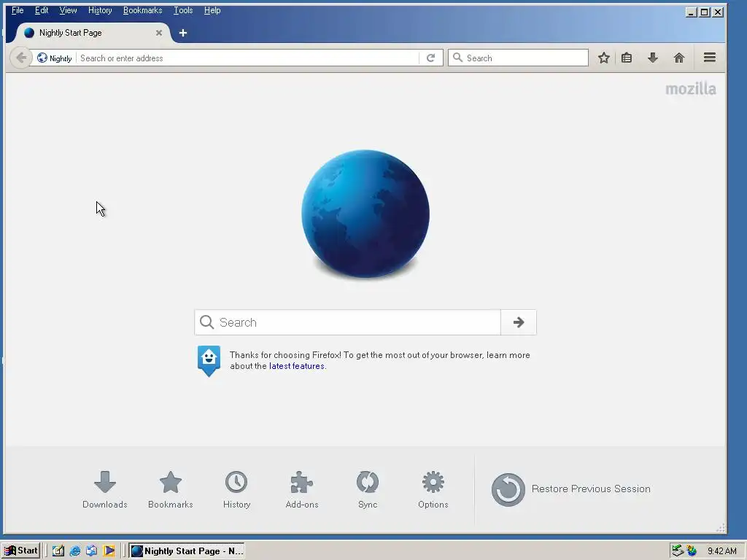747x560 pixels.
Task: Focus the address bar
Action: [x=248, y=58]
